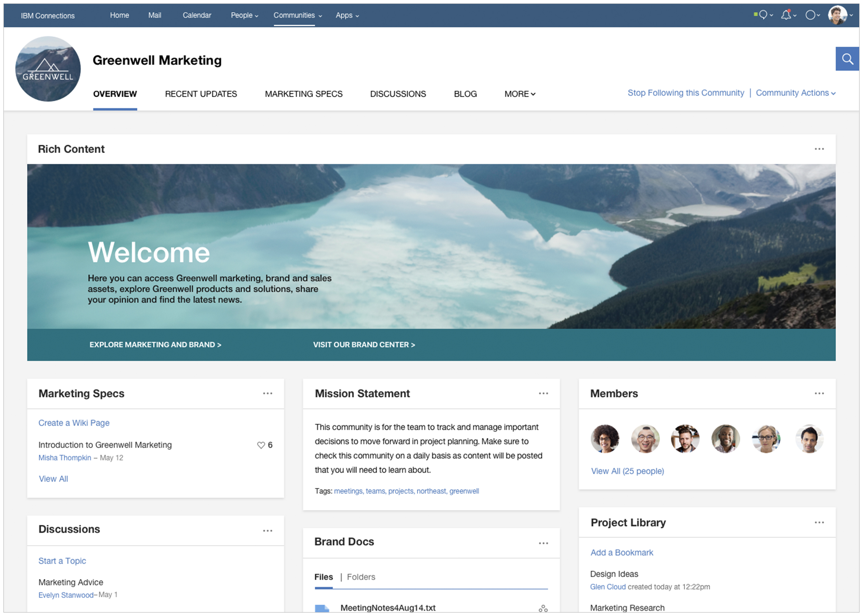The image size is (863, 616).
Task: Open the Mission Statement widget options dots
Action: pos(543,393)
